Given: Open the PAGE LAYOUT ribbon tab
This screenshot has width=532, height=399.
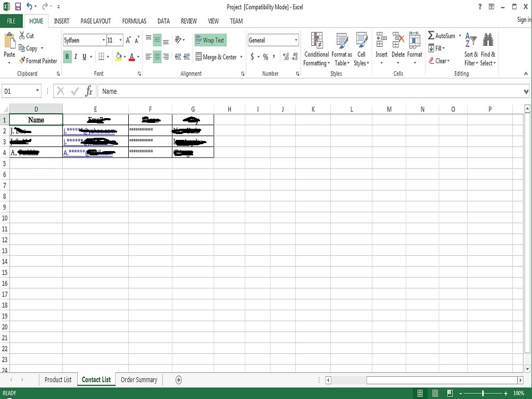Looking at the screenshot, I should tap(96, 21).
